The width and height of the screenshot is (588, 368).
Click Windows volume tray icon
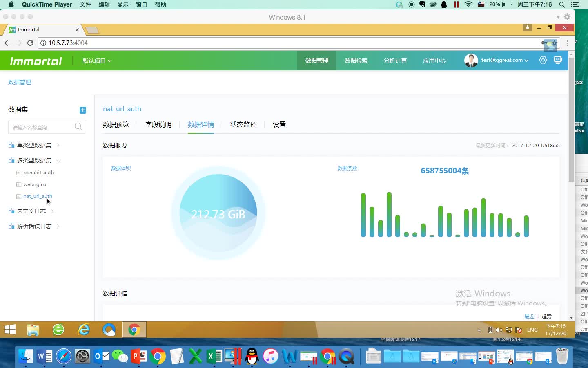[x=499, y=330]
